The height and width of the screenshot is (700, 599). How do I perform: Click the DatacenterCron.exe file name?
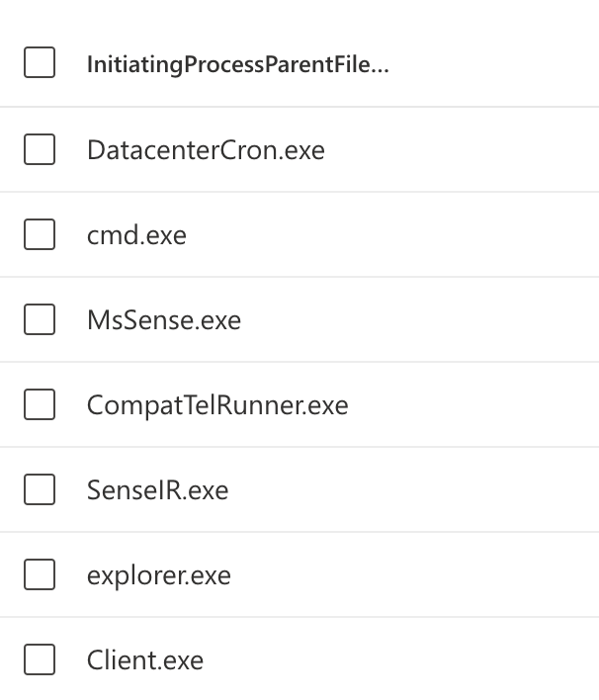[206, 150]
